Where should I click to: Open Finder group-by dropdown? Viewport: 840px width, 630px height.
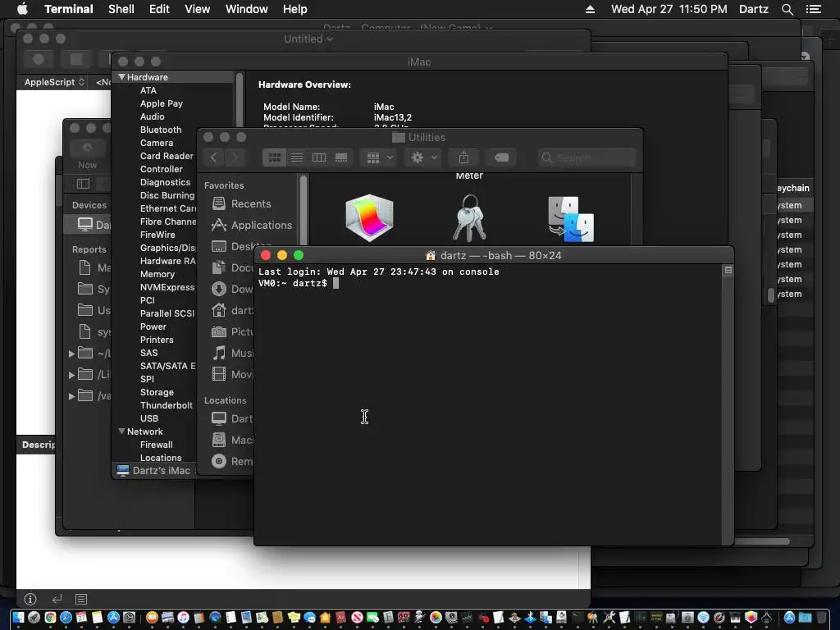379,157
